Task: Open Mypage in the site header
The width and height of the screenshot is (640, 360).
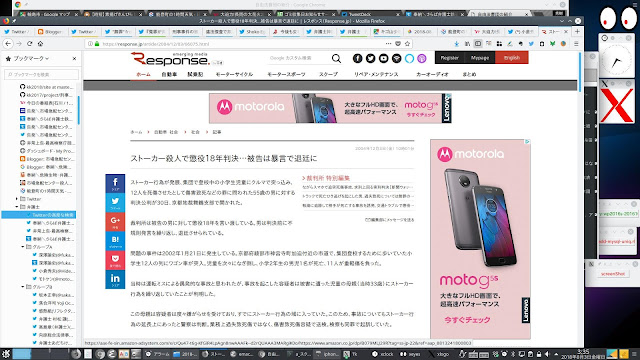Action: [480, 58]
